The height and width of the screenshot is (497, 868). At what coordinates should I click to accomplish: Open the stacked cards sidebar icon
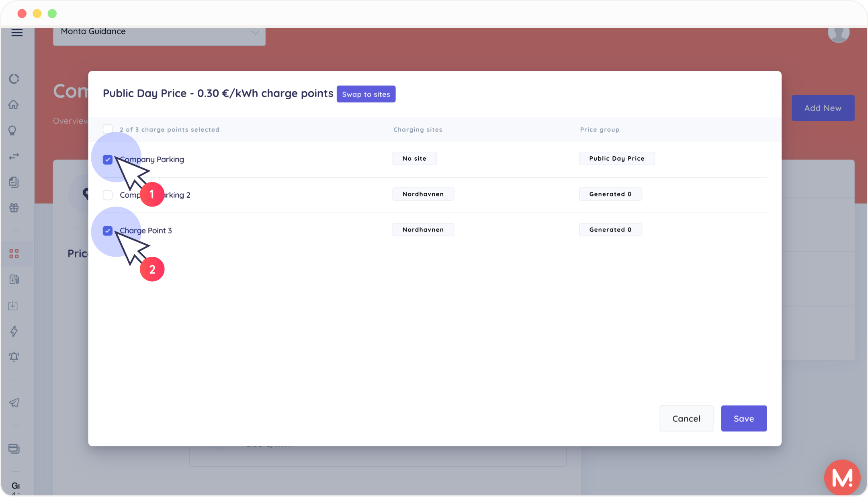point(14,449)
